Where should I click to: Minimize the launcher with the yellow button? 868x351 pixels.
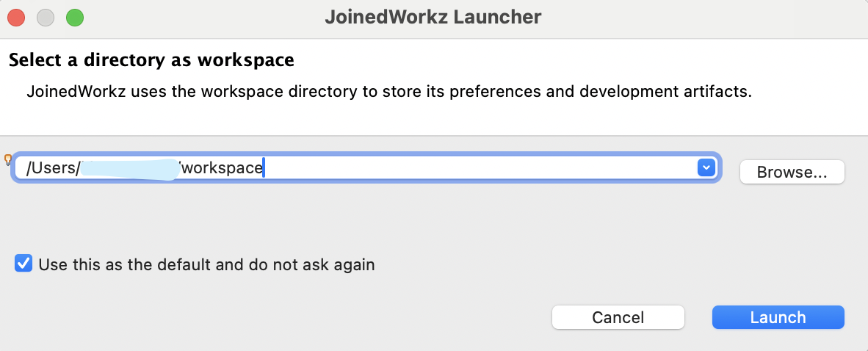tap(46, 17)
